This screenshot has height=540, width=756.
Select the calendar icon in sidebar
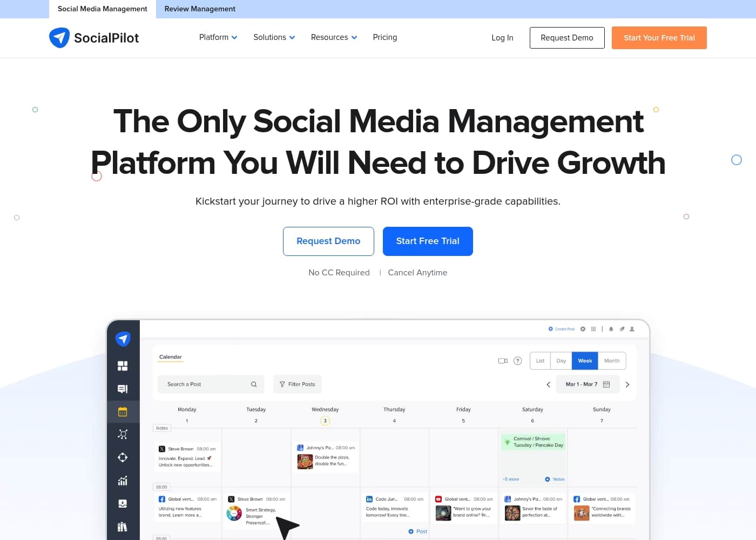point(123,411)
